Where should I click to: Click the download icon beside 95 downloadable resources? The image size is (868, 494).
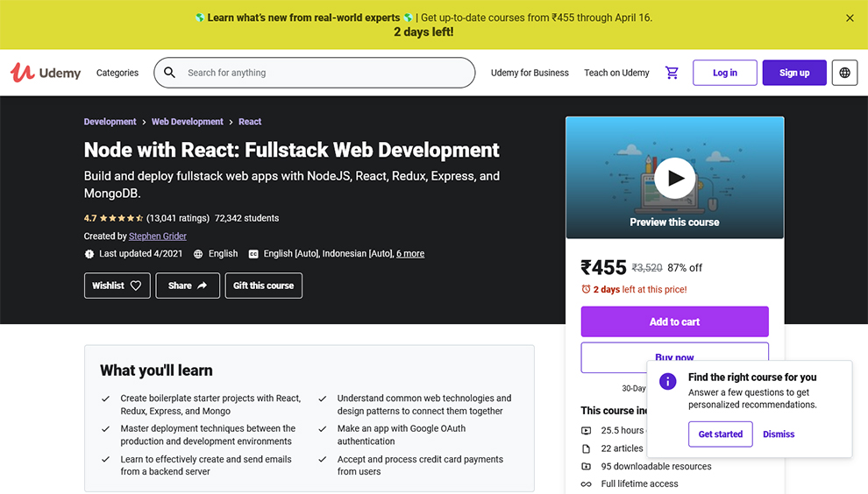point(587,466)
